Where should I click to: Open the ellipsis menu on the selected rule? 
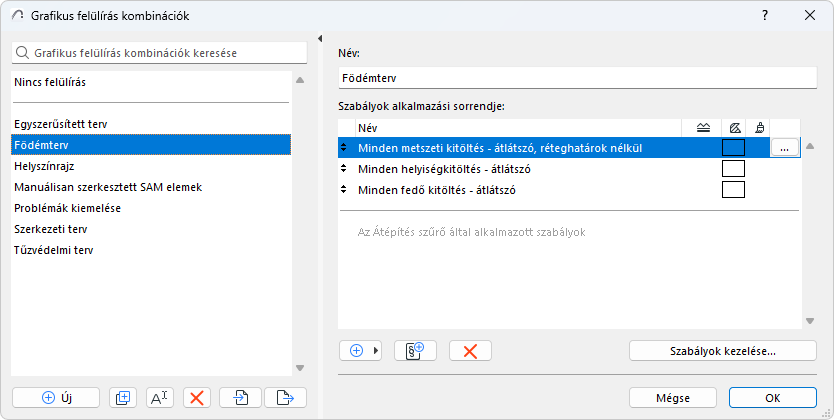click(x=784, y=148)
